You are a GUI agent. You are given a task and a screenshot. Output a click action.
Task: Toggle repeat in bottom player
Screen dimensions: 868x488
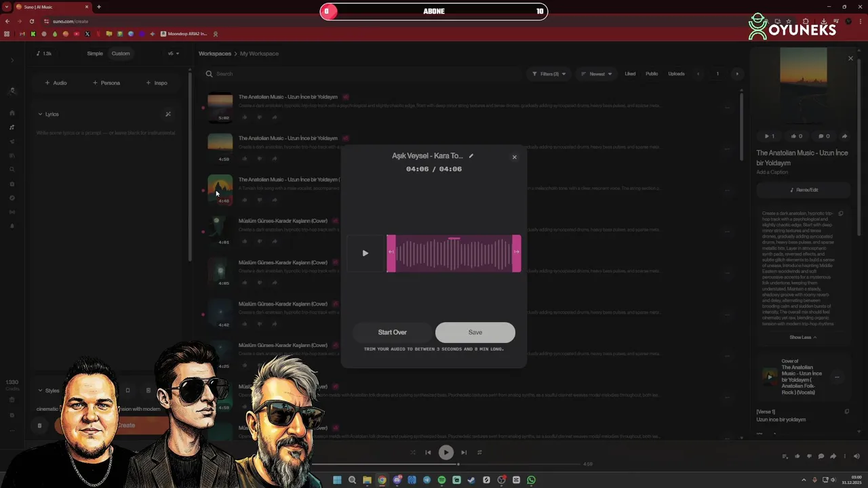pyautogui.click(x=479, y=453)
